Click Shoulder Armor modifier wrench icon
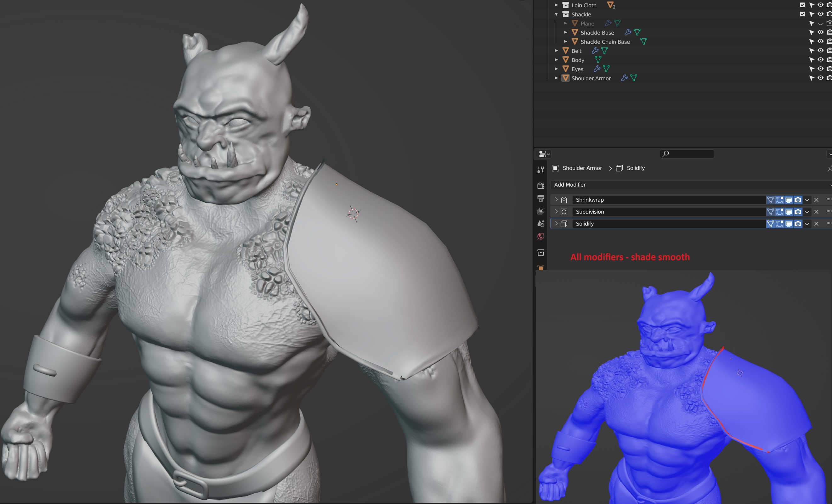832x504 pixels. [x=624, y=78]
